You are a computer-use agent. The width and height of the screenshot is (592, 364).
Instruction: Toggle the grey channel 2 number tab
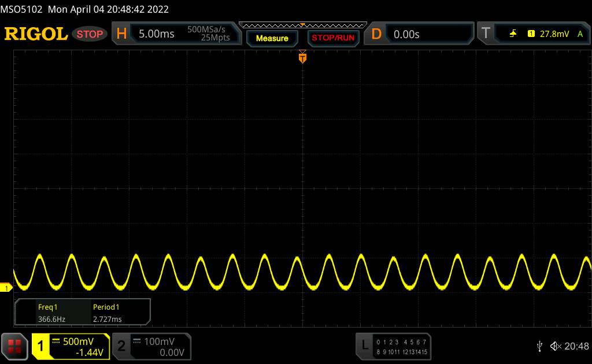pos(121,346)
